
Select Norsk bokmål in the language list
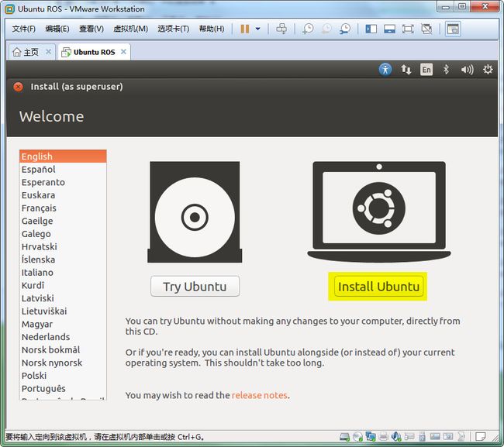63,349
